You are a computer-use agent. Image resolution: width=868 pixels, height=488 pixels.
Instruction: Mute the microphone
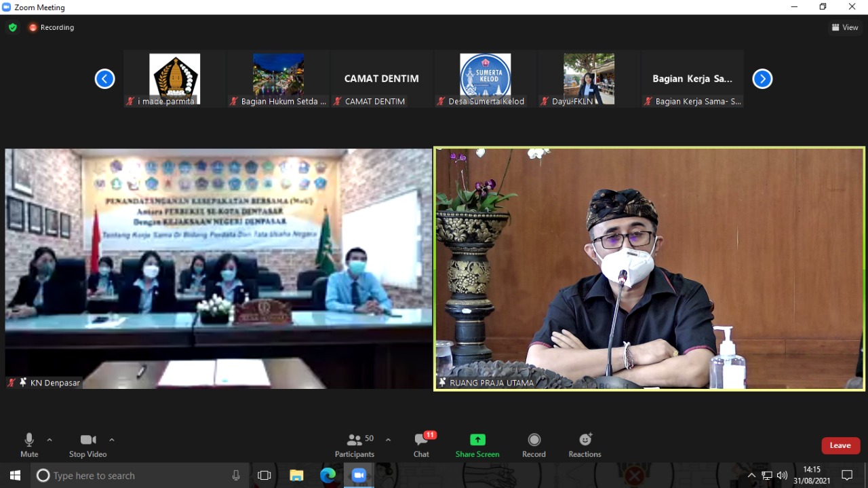29,445
